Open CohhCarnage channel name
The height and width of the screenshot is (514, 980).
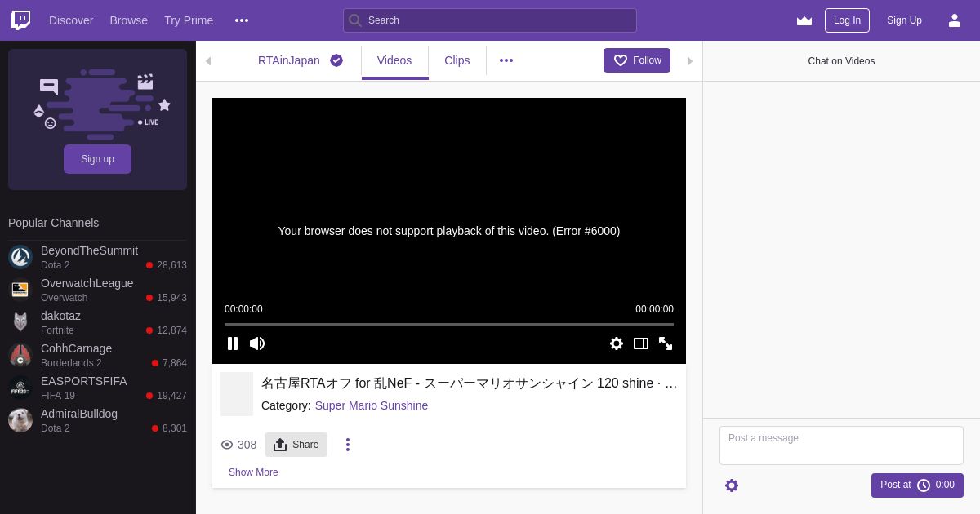pyautogui.click(x=76, y=348)
